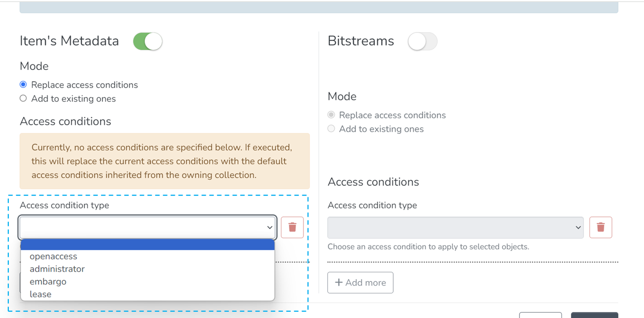Viewport: 644px width, 318px height.
Task: Click the disabled Bitstreams condition type select box
Action: (x=455, y=227)
